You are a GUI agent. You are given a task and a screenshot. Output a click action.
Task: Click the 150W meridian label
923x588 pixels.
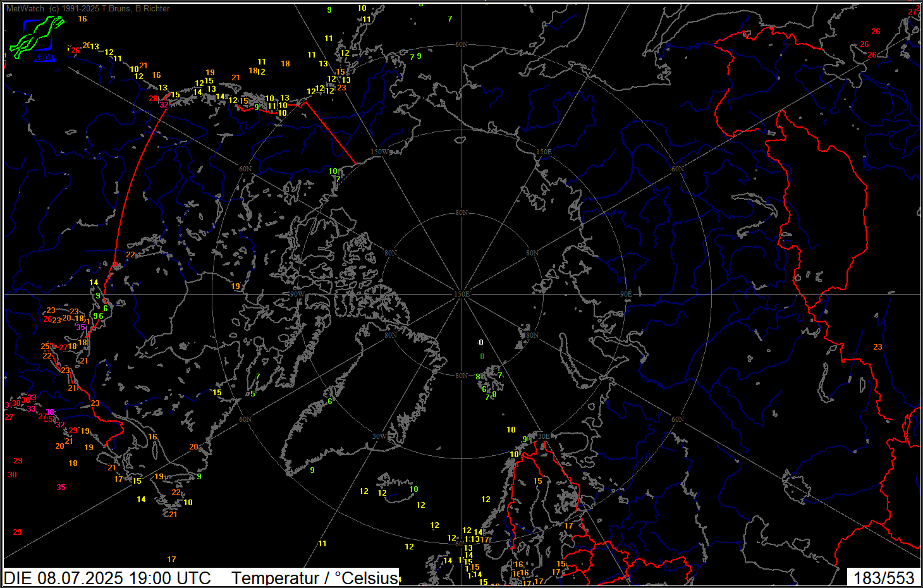point(379,152)
